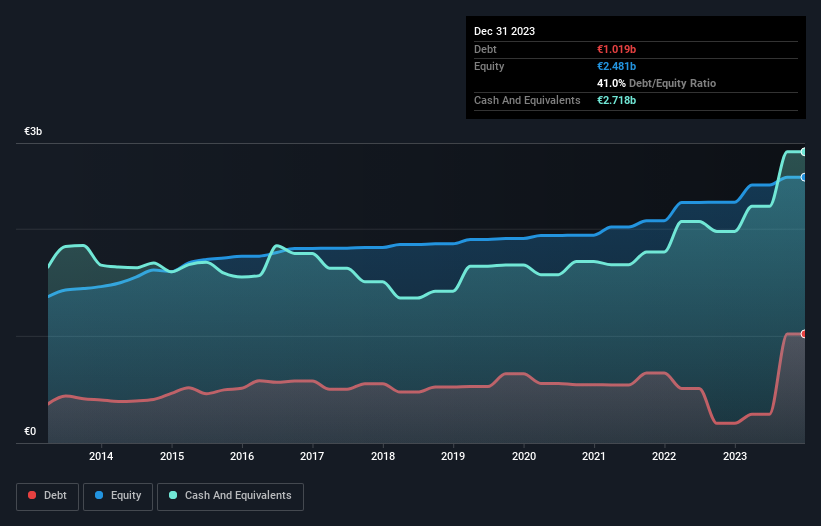
Task: Toggle the Equity legend button
Action: click(118, 496)
